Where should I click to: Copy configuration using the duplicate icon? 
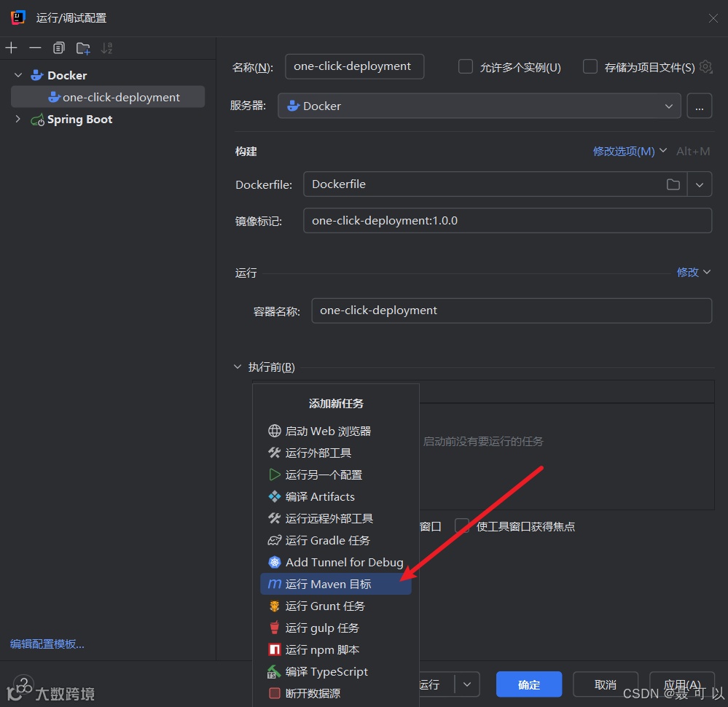58,48
